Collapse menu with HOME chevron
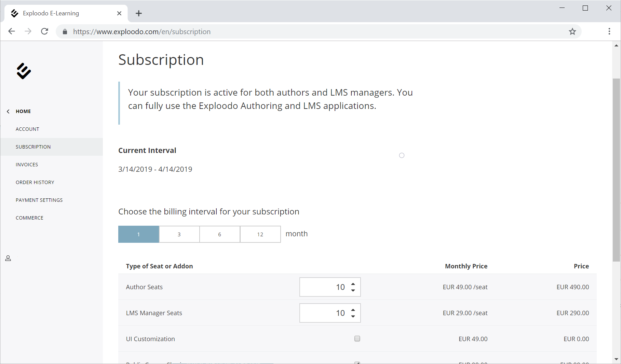 coord(8,111)
